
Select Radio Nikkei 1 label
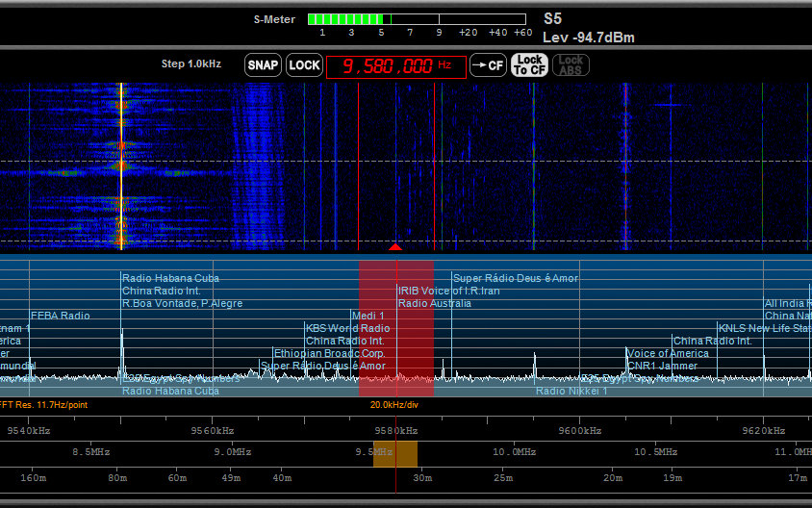[571, 391]
